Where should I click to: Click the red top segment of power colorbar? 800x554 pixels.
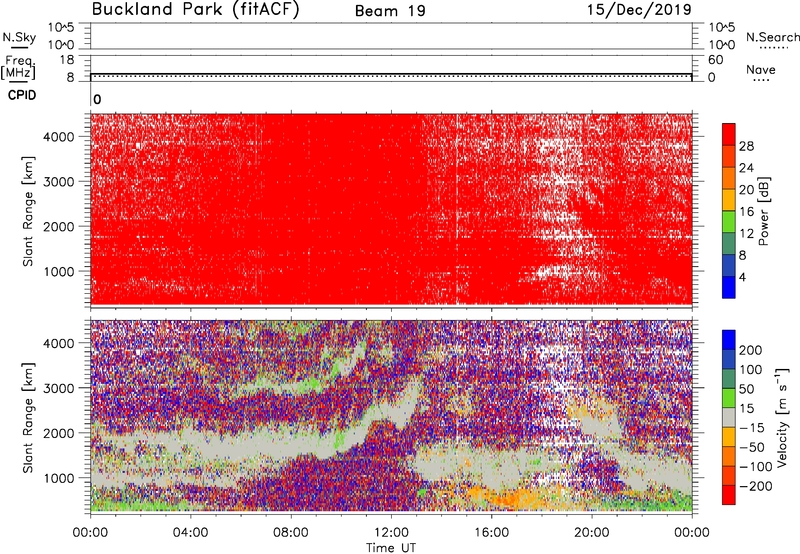pos(729,135)
